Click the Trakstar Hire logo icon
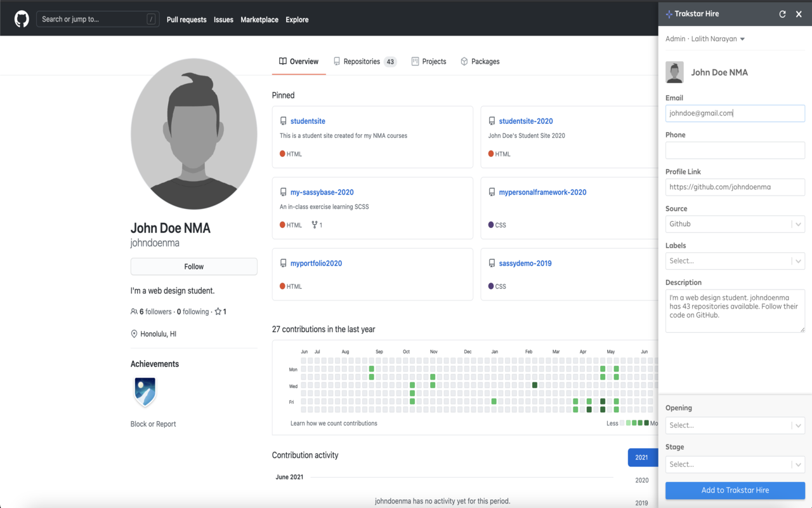Viewport: 812px width, 508px height. (x=669, y=14)
